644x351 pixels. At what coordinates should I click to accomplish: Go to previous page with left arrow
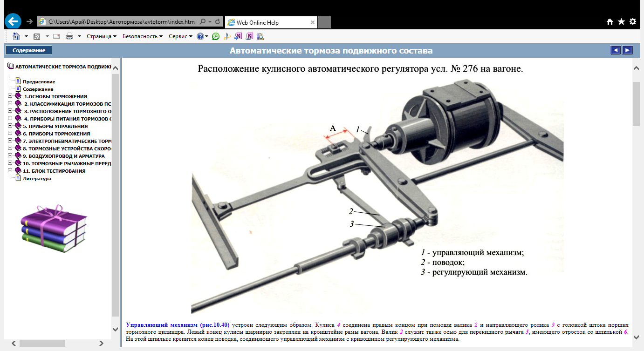click(616, 50)
